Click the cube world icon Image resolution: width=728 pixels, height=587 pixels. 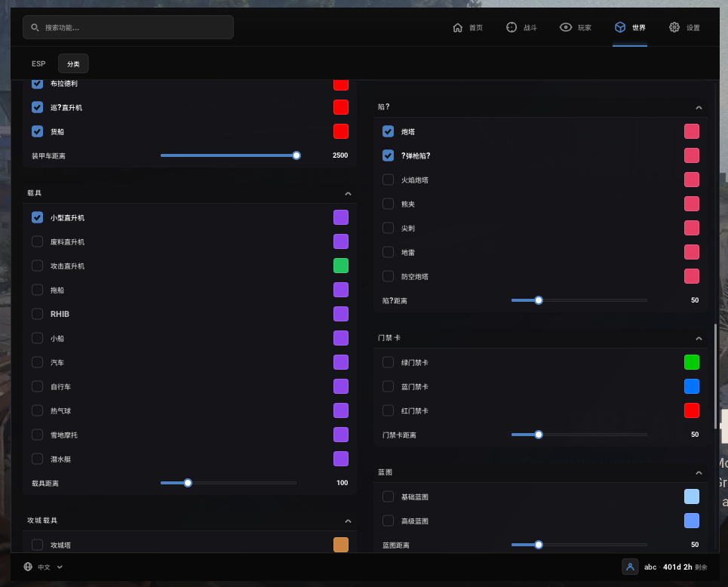(620, 27)
